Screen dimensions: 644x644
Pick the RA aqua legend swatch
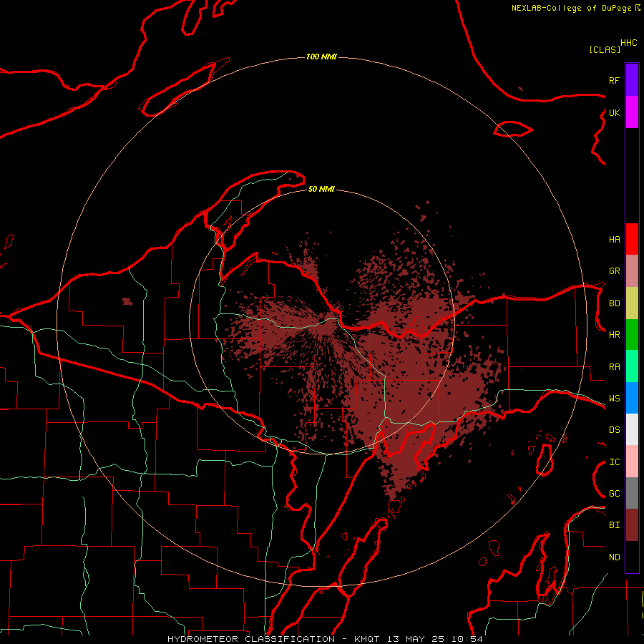(632, 366)
